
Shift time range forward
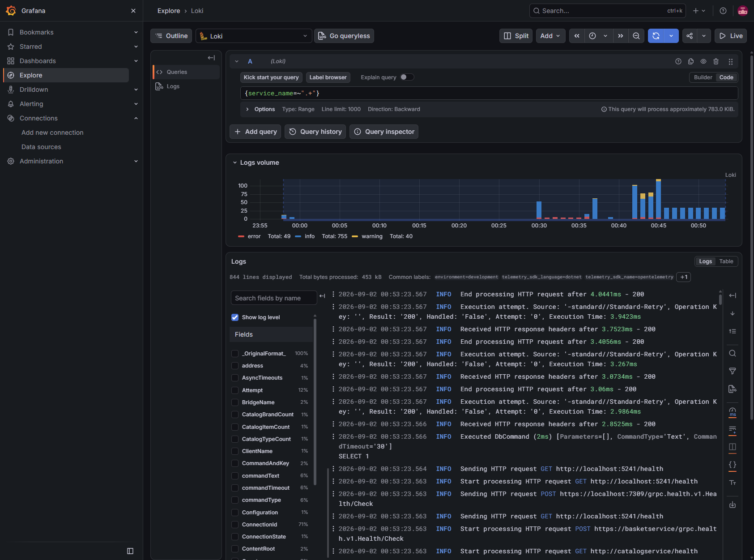(620, 36)
